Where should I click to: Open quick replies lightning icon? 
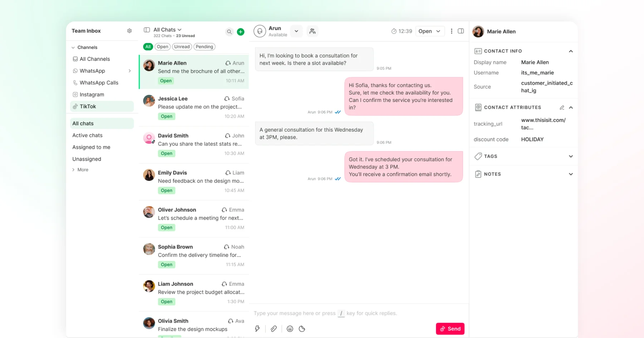257,329
